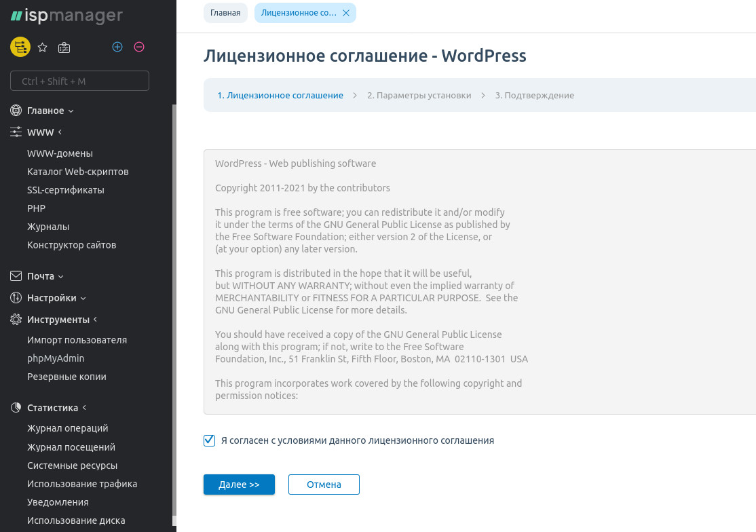Switch to the Главная tab
Viewport: 756px width, 532px height.
click(224, 13)
